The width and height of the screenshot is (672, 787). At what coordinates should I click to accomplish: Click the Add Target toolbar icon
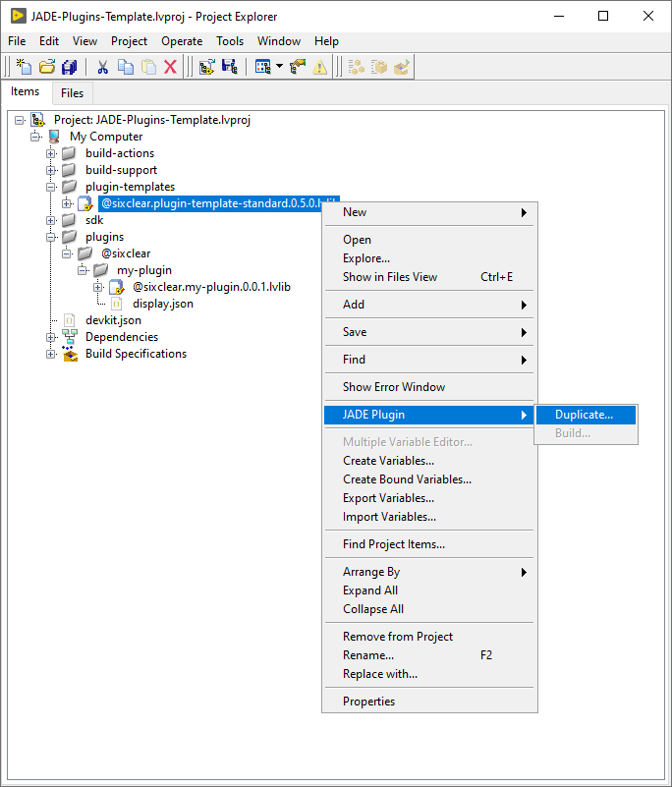click(x=206, y=66)
